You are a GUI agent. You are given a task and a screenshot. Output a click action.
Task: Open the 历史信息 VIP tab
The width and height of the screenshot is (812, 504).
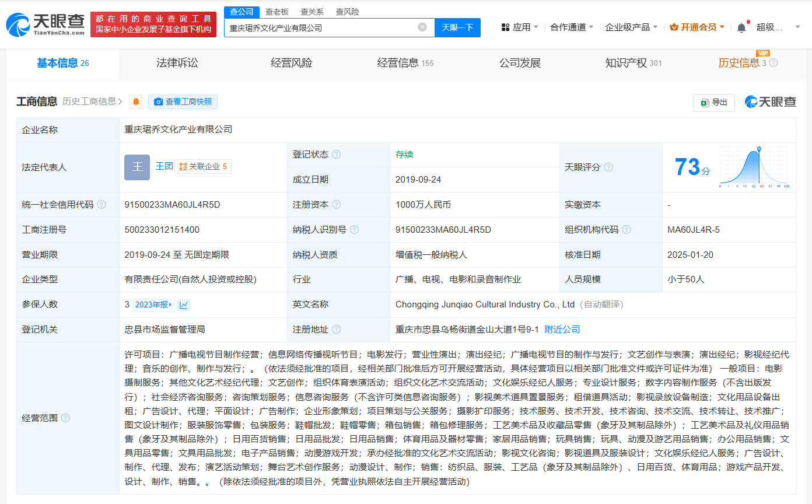[x=742, y=63]
